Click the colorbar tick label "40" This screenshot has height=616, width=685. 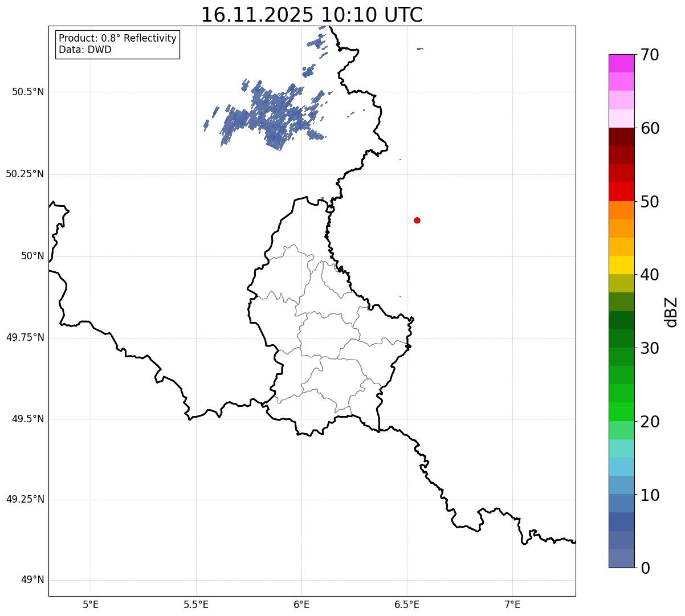[x=650, y=275]
